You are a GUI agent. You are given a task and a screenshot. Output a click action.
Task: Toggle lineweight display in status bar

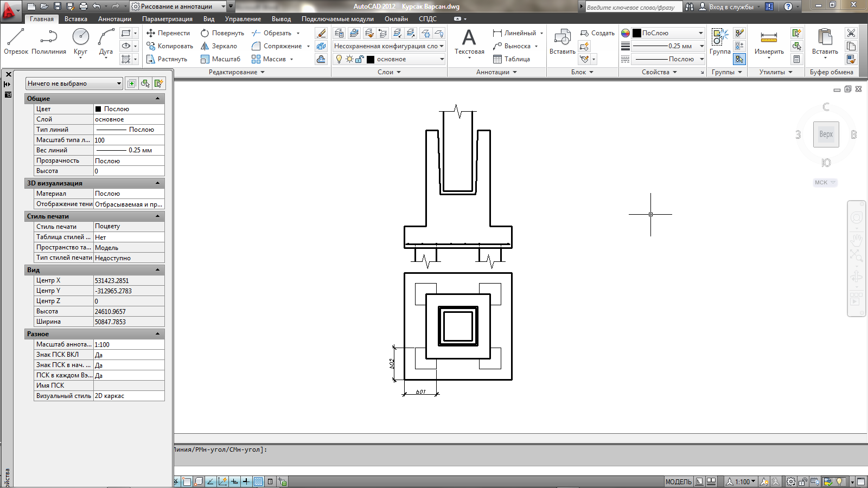click(x=246, y=481)
